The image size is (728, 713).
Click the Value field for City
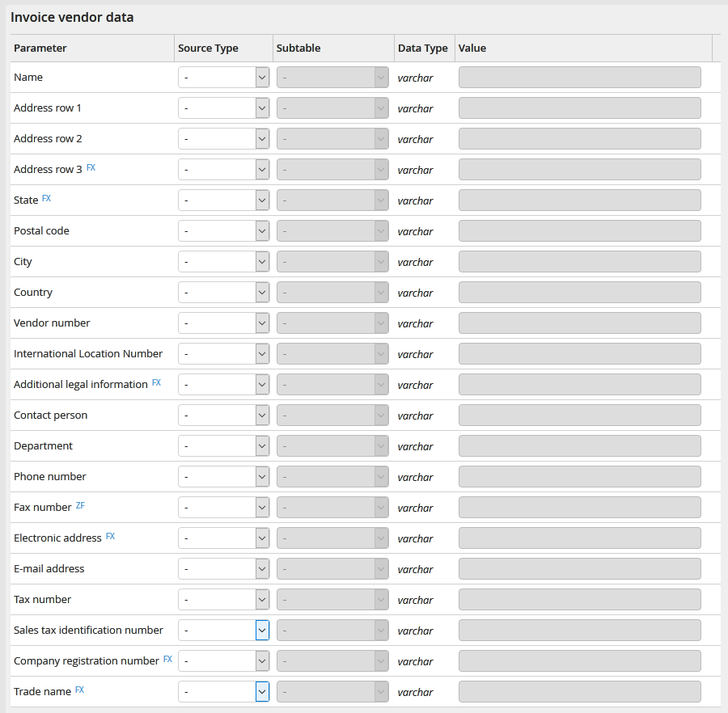(x=580, y=262)
